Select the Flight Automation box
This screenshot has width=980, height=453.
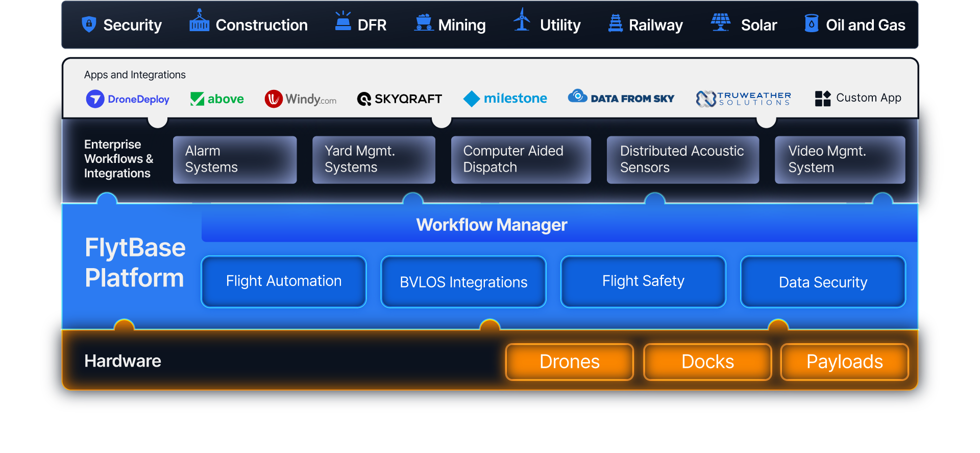point(284,281)
